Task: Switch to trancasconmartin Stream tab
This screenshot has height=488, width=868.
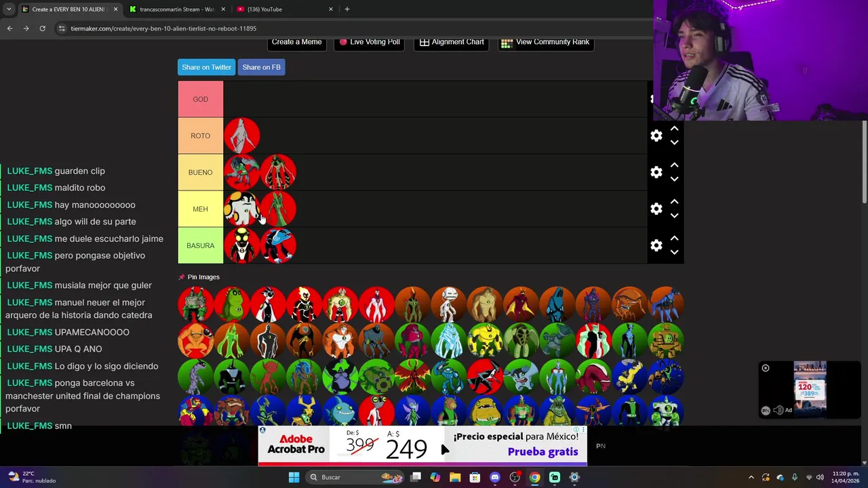Action: (176, 9)
